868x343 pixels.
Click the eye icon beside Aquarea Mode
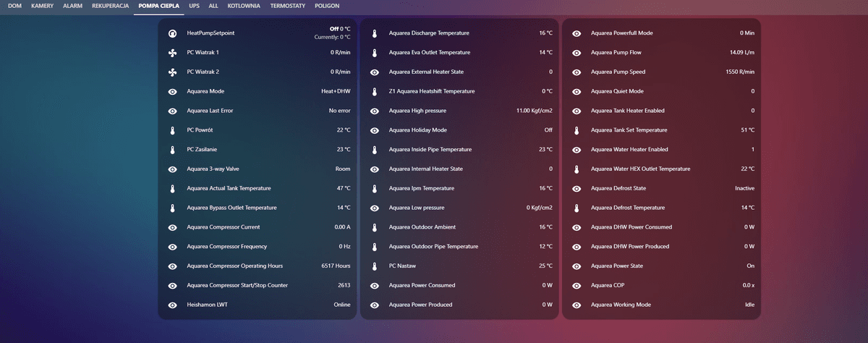pyautogui.click(x=172, y=92)
